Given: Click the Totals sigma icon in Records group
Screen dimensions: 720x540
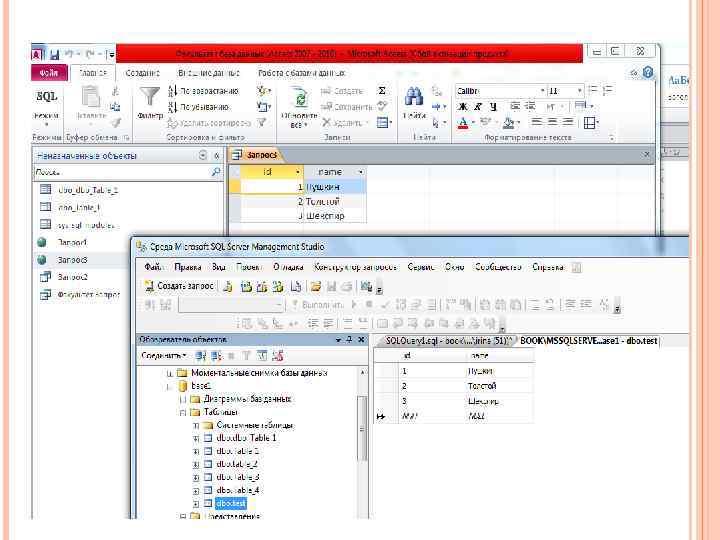Looking at the screenshot, I should [382, 91].
